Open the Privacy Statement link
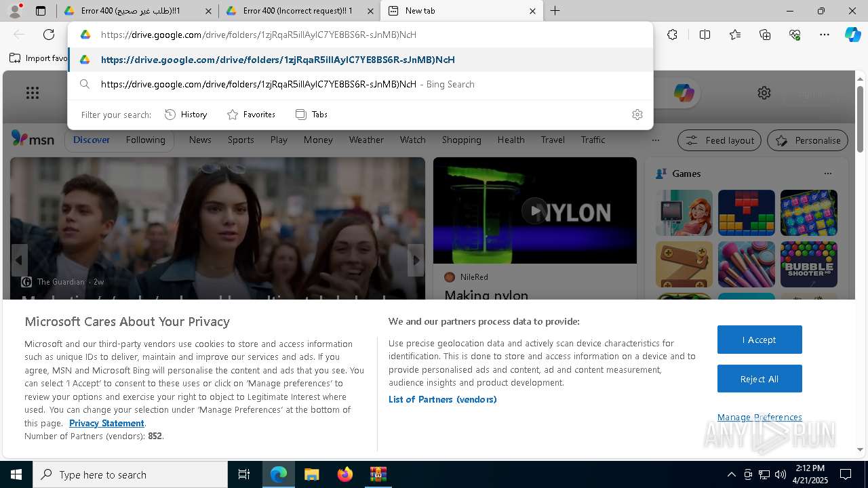 (106, 423)
